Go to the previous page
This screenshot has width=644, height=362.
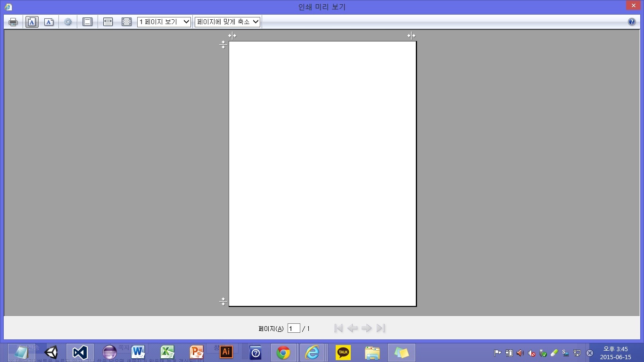tap(352, 329)
